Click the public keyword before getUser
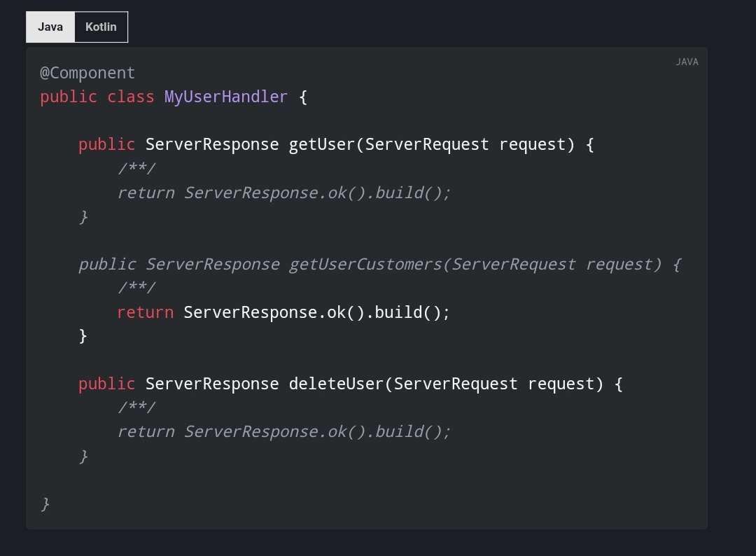This screenshot has height=556, width=756. coord(106,144)
